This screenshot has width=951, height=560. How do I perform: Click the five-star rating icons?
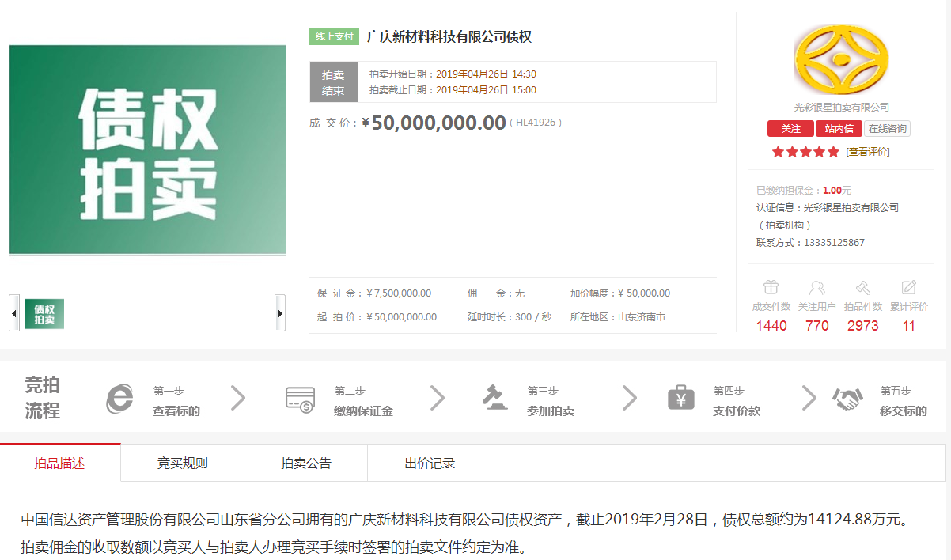[805, 152]
